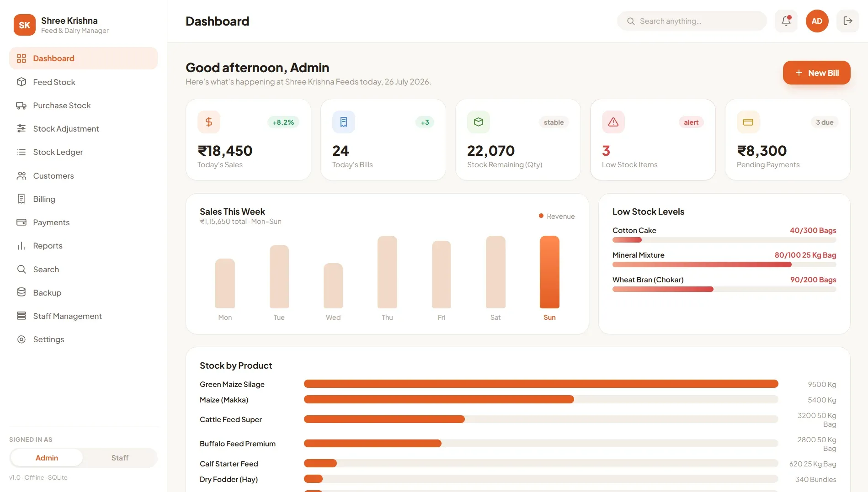Viewport: 868px width, 492px height.
Task: Click the card icon on Pending Payments card
Action: tap(748, 122)
